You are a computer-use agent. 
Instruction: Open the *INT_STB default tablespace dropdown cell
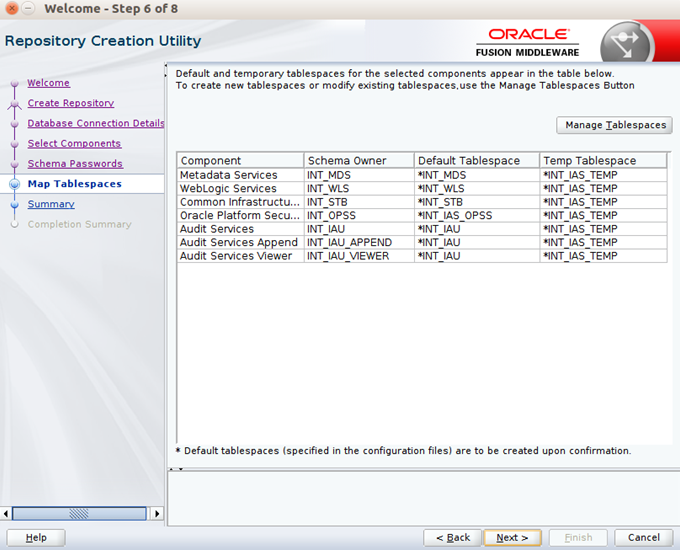(x=477, y=202)
